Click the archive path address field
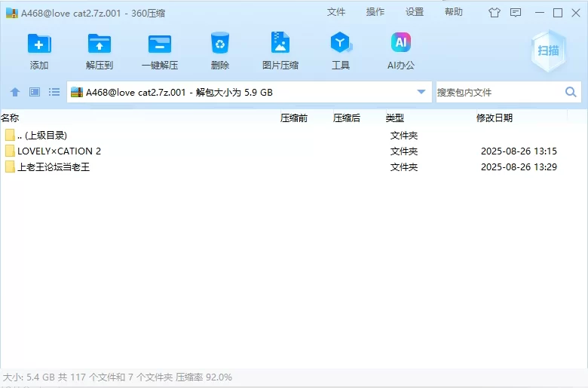588x388 pixels. [x=250, y=92]
